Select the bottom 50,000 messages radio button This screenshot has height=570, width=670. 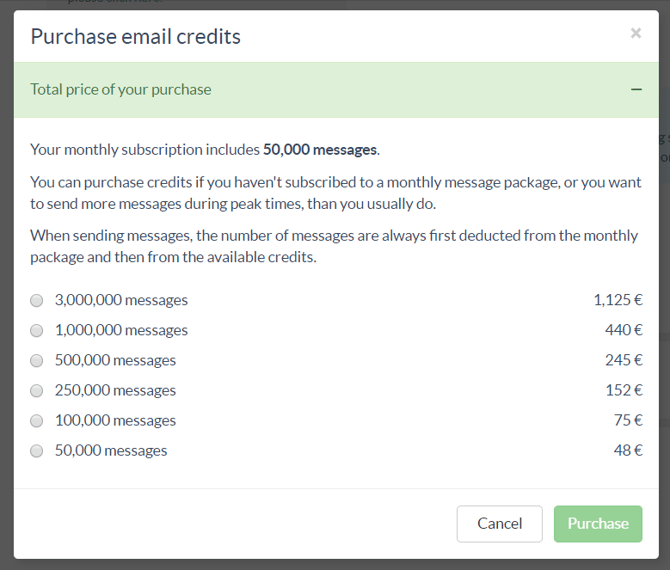[37, 450]
